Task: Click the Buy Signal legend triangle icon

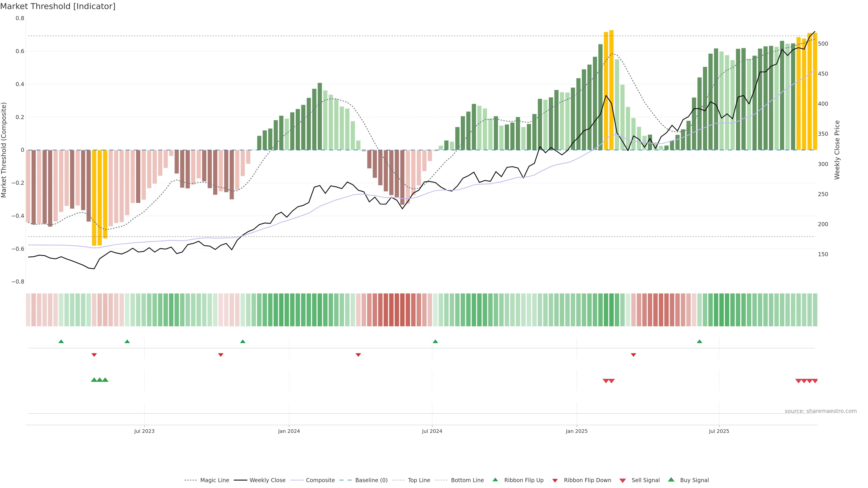Action: pos(671,480)
